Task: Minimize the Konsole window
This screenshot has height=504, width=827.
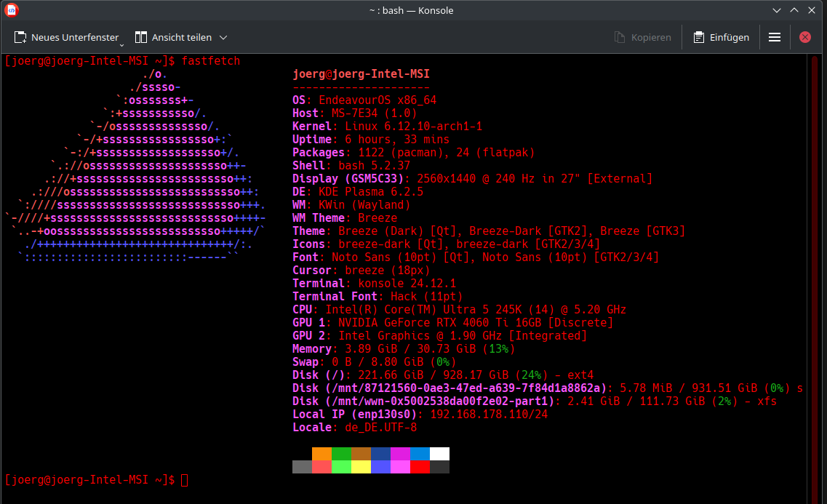Action: click(776, 10)
